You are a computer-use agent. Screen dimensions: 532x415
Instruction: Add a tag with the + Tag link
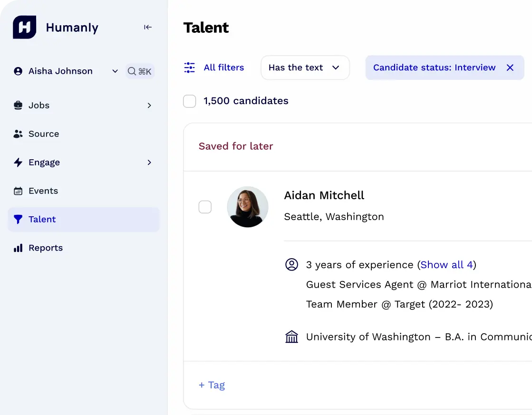pos(211,385)
